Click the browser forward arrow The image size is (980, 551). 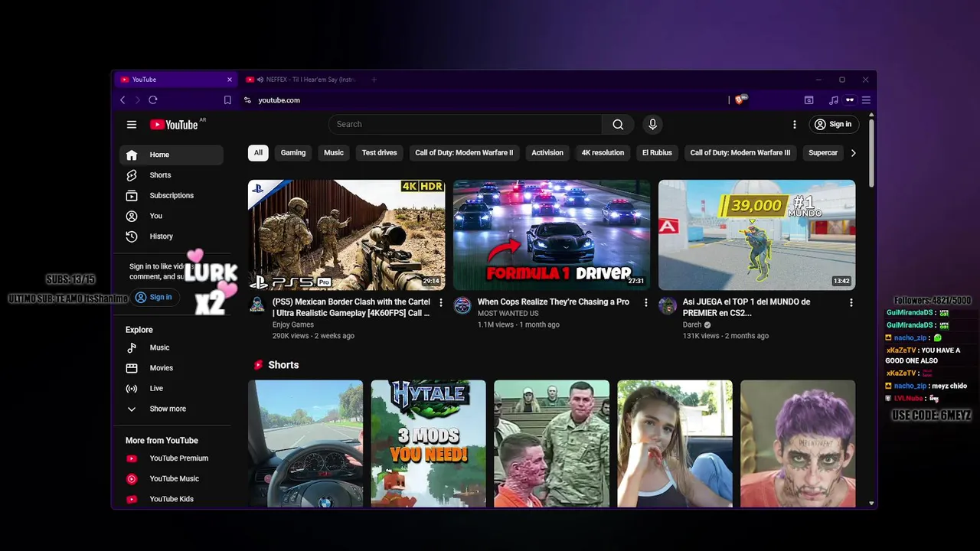point(138,100)
